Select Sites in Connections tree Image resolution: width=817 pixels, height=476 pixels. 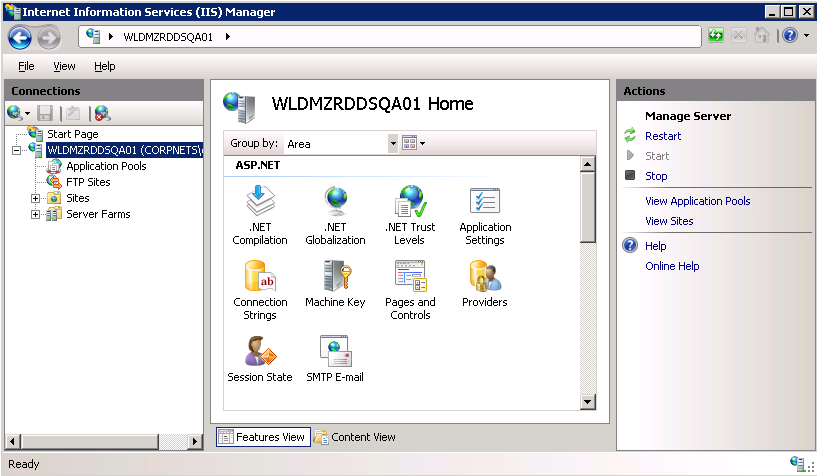78,198
